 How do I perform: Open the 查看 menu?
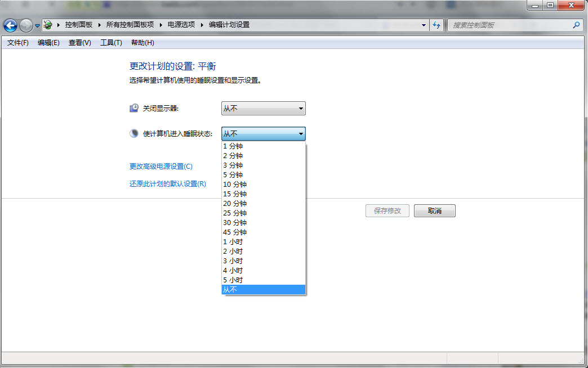(x=79, y=42)
